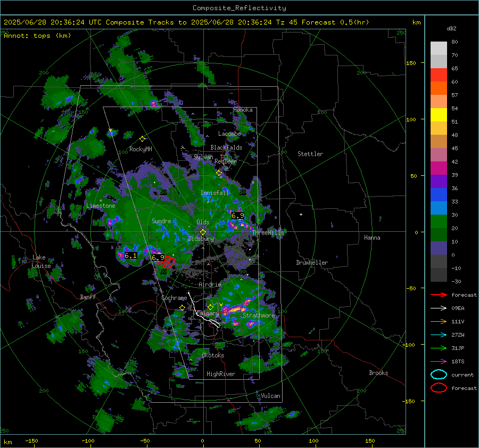Click the Lacombe city label

point(229,134)
